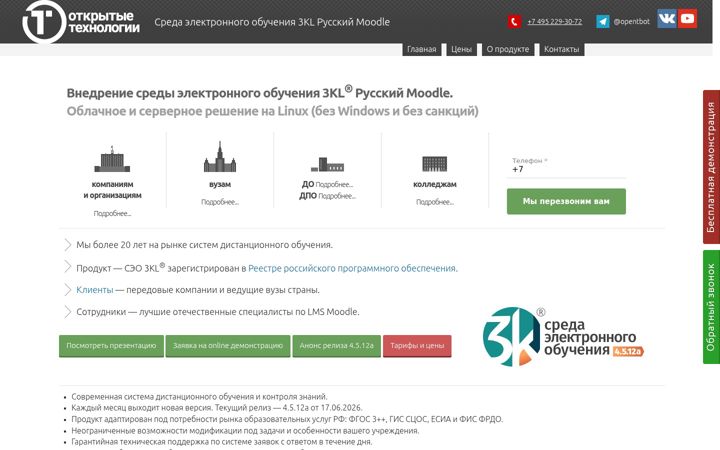Click Подробнее under компаниям и организациям
The height and width of the screenshot is (450, 720).
[112, 214]
